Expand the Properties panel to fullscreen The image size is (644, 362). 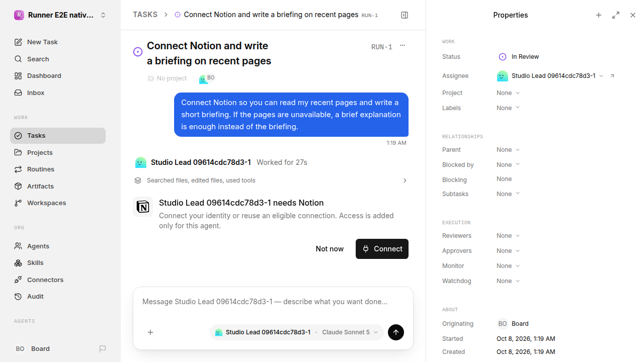[616, 15]
